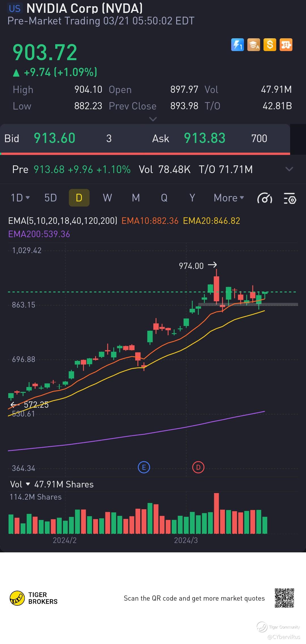Viewport: 306px width, 644px height.
Task: Switch to the Q quarterly tab
Action: (x=164, y=198)
